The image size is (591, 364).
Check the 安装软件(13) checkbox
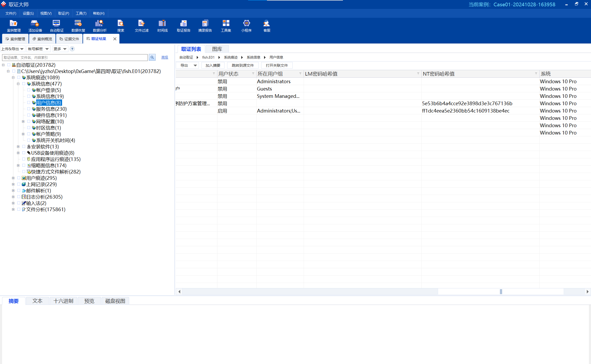tap(24, 146)
